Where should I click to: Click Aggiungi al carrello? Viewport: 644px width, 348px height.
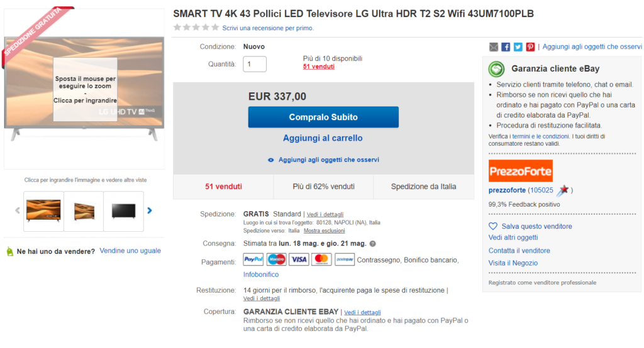[x=323, y=138]
